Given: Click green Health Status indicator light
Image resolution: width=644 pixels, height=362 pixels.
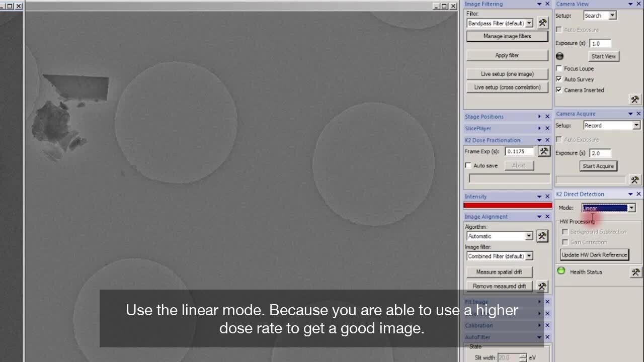Looking at the screenshot, I should click(x=561, y=271).
